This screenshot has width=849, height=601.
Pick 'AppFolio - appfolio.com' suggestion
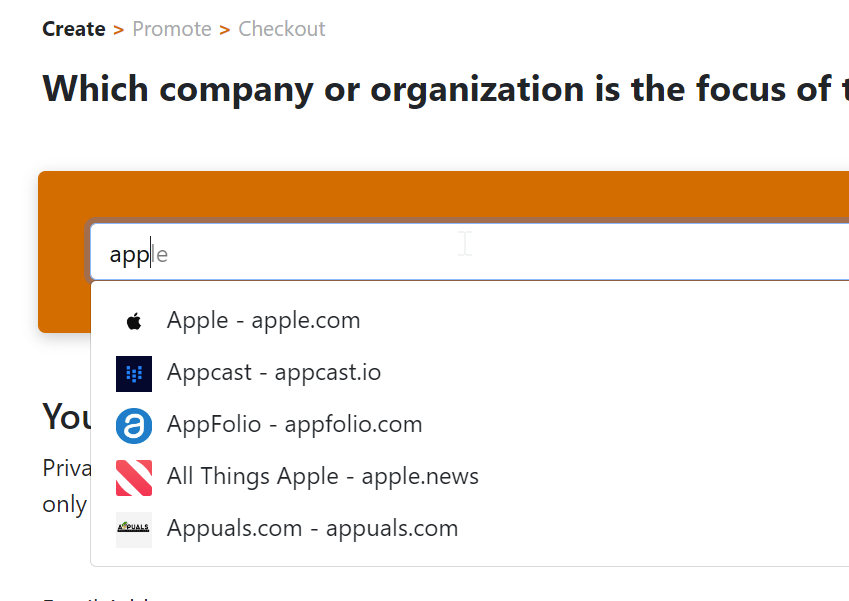pyautogui.click(x=470, y=424)
